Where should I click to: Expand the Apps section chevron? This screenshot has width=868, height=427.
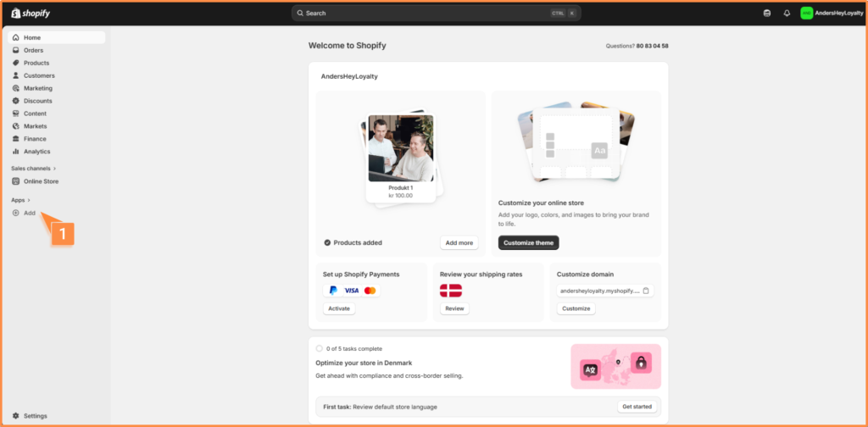(29, 200)
